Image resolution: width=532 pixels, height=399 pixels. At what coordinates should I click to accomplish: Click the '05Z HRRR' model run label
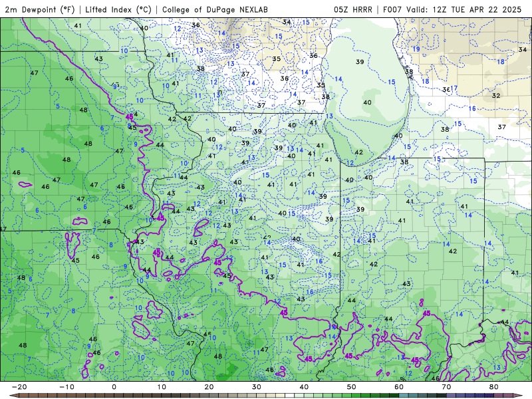(x=353, y=9)
